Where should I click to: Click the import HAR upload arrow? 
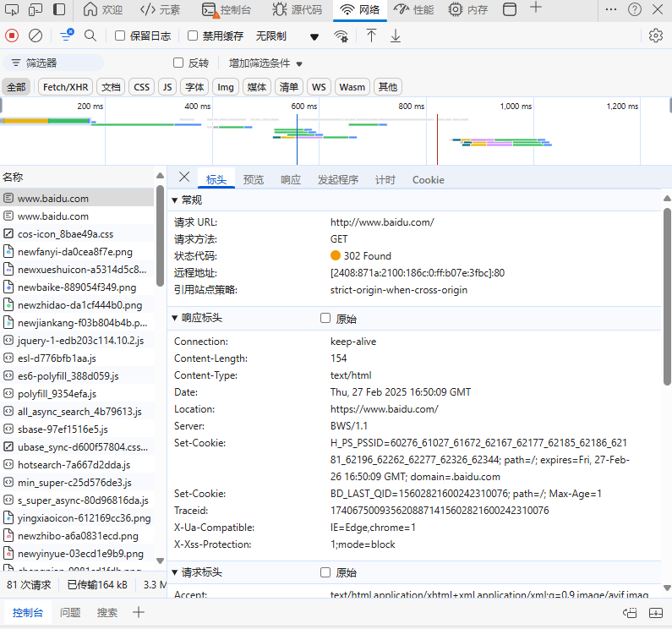pyautogui.click(x=371, y=36)
